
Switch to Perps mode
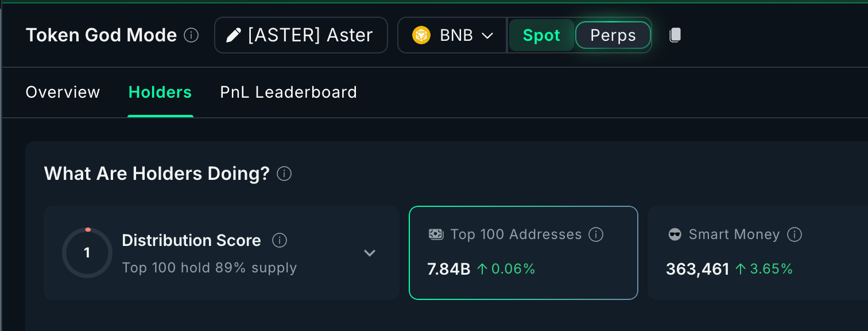point(613,35)
